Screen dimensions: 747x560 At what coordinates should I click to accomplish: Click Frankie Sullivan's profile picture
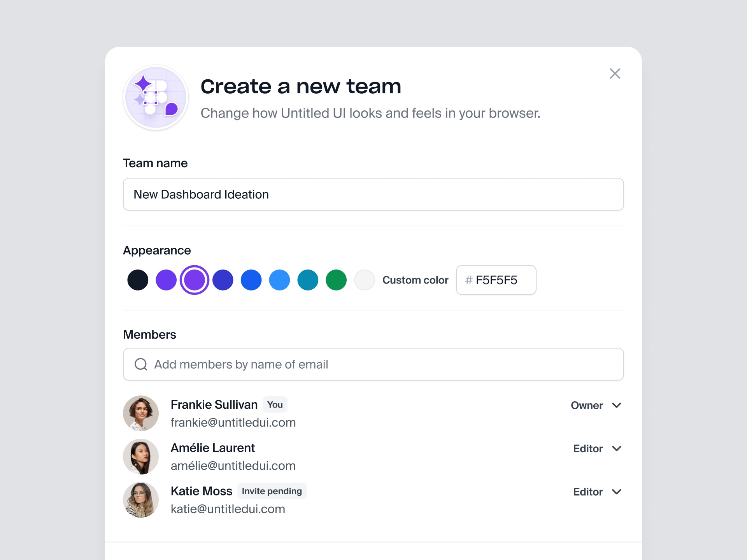(x=141, y=413)
